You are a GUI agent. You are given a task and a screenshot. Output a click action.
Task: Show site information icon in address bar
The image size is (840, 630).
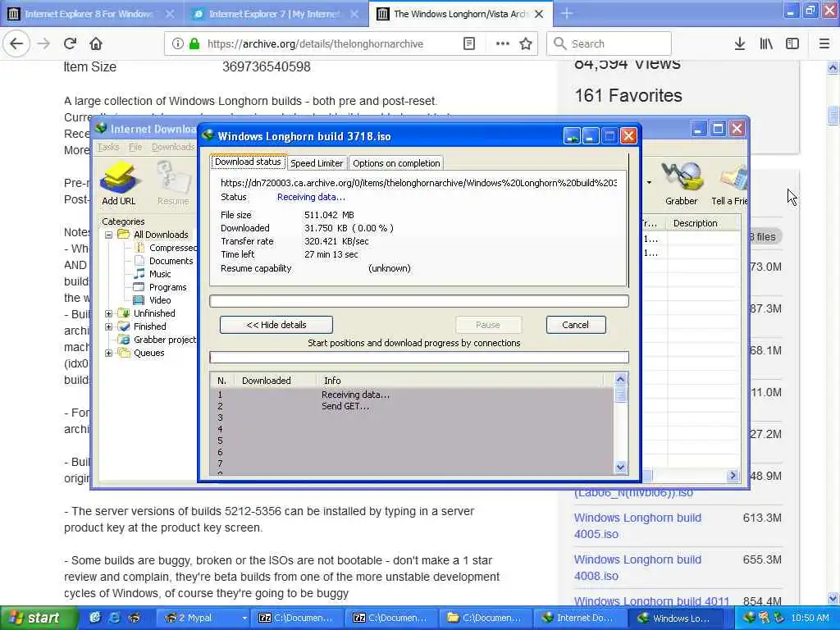[177, 43]
